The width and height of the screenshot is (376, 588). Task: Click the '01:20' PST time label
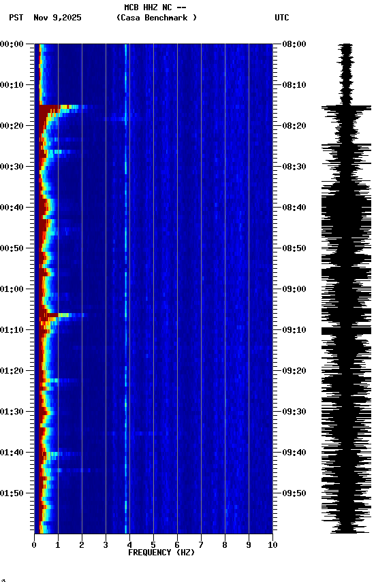click(12, 371)
